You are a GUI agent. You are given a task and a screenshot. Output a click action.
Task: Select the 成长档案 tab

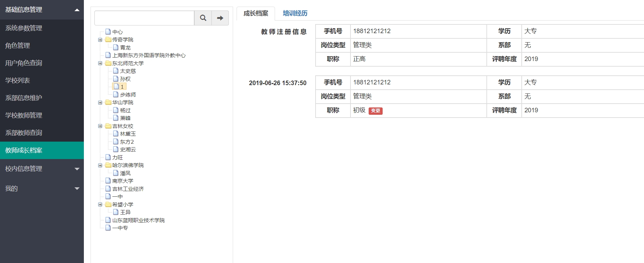[x=256, y=13]
